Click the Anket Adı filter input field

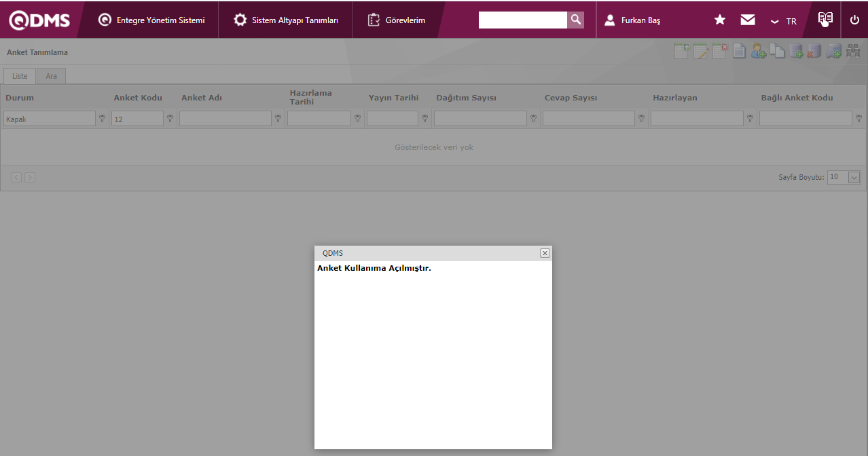click(225, 119)
